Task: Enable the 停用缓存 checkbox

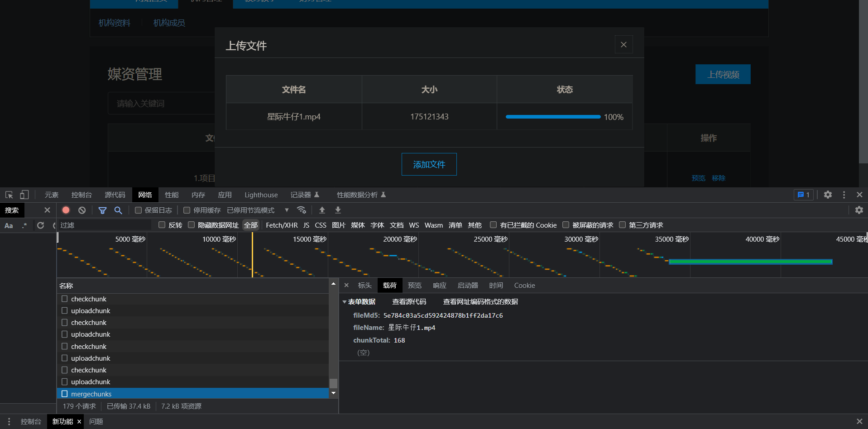Action: coord(187,210)
